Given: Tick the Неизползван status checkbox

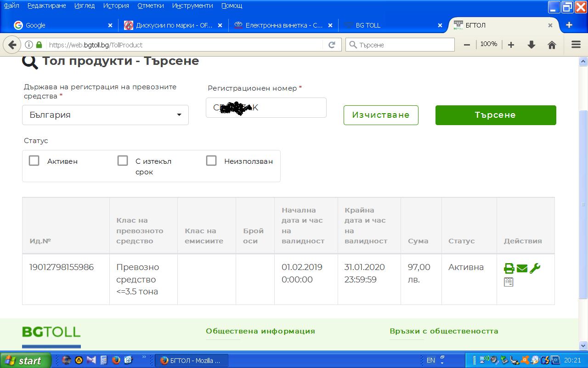Looking at the screenshot, I should (x=211, y=161).
